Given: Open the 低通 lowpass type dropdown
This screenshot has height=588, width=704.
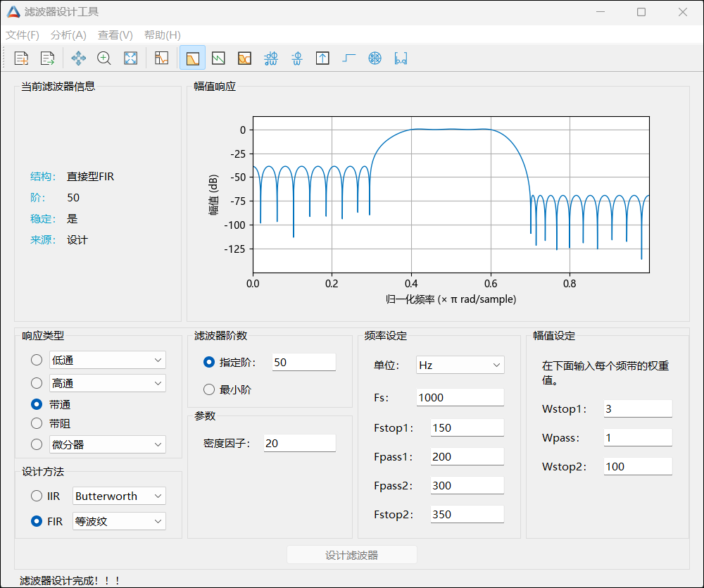Looking at the screenshot, I should point(107,360).
